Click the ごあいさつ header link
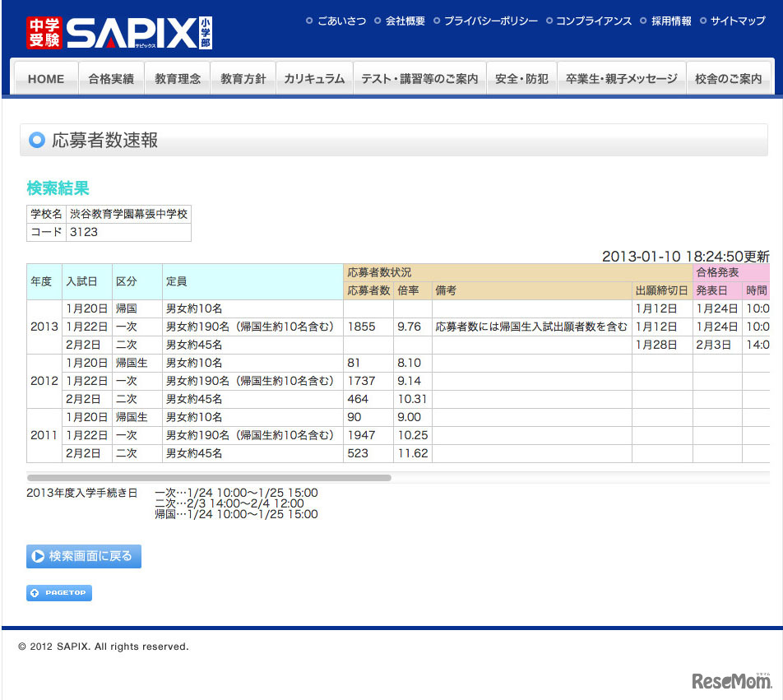783x700 pixels. point(341,21)
